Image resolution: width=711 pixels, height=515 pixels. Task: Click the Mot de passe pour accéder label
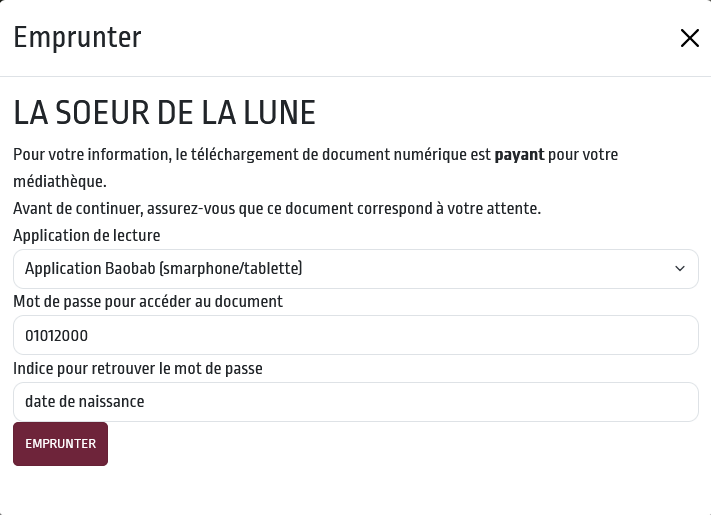coord(148,301)
